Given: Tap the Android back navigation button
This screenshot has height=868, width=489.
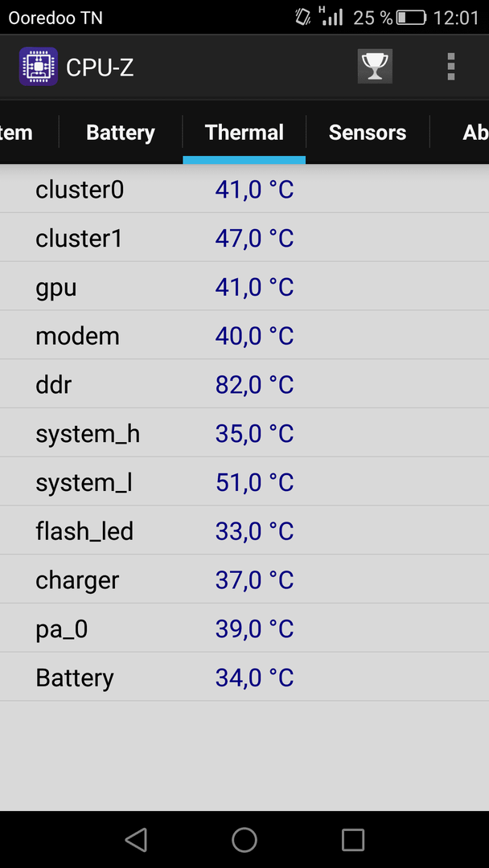Looking at the screenshot, I should [136, 839].
